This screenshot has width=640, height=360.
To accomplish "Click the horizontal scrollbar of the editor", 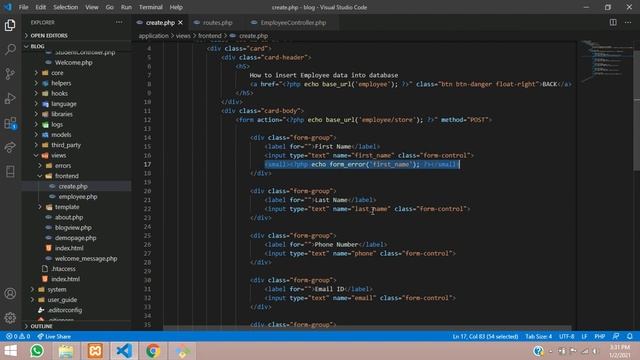I will [367, 328].
